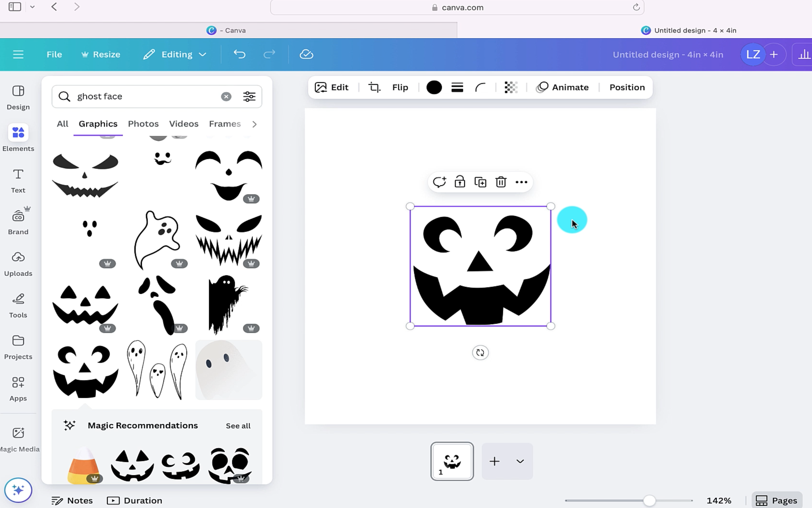
Task: Open the Uploads panel
Action: pos(18,263)
